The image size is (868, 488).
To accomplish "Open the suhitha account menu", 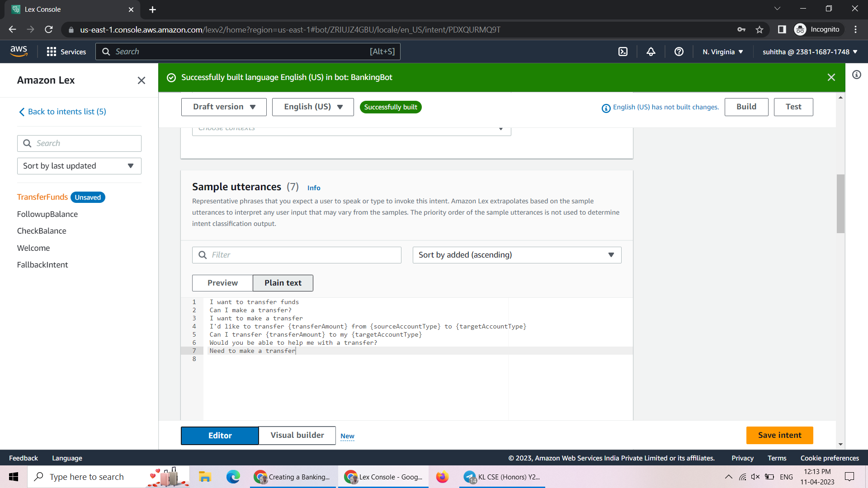I will point(809,52).
